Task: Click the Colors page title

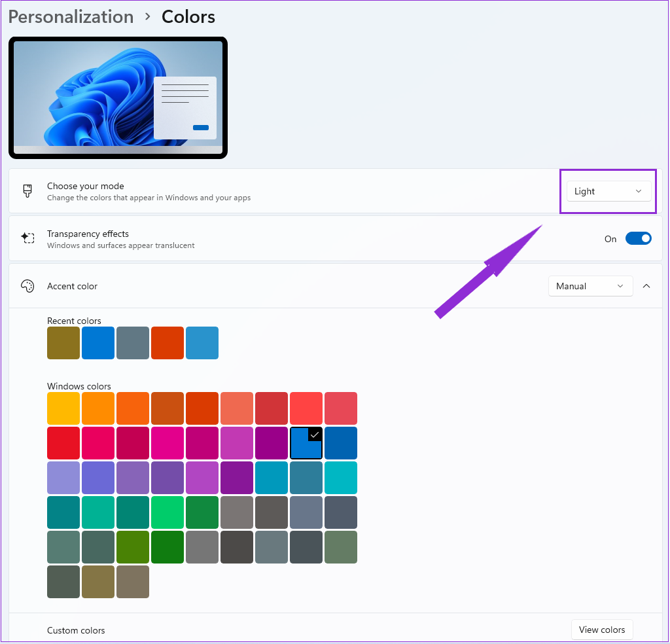Action: click(x=188, y=16)
